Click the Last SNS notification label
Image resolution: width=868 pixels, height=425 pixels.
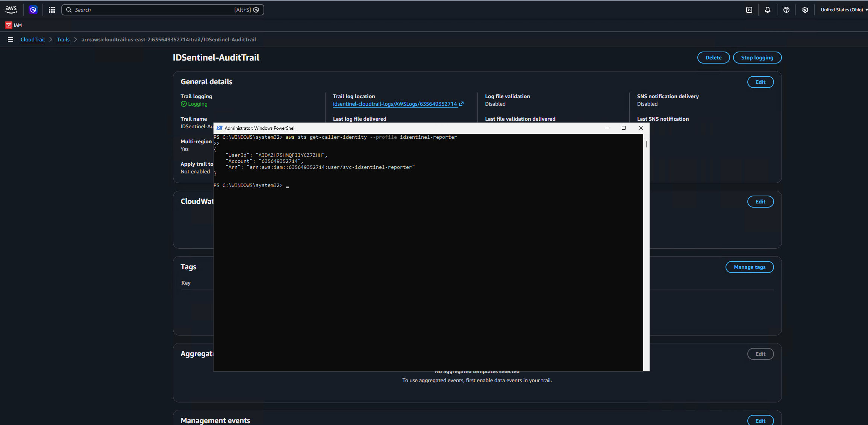663,119
